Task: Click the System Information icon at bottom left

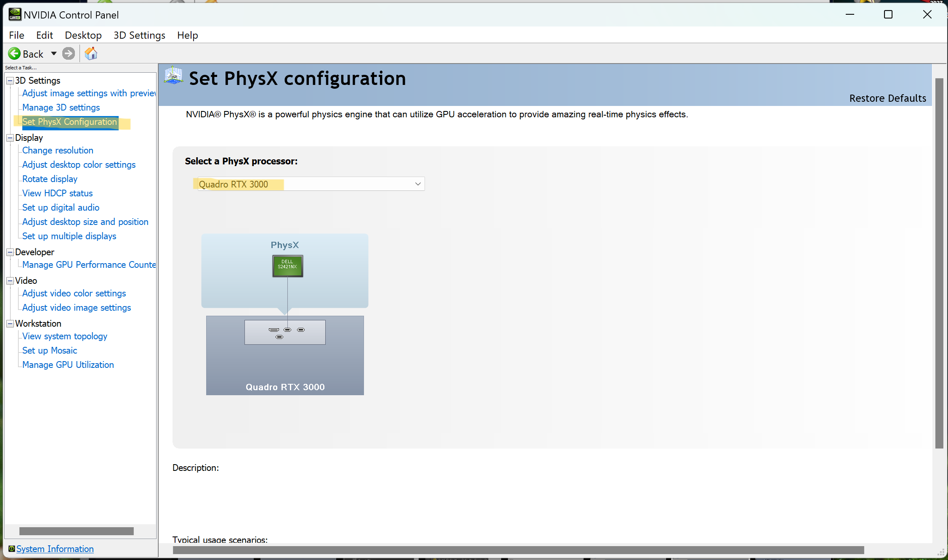Action: [11, 549]
